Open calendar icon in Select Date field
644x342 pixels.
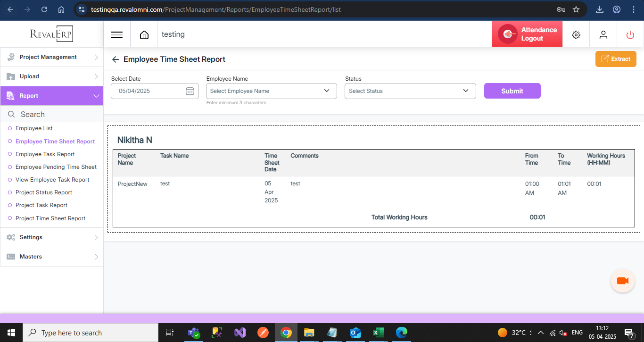coord(190,91)
